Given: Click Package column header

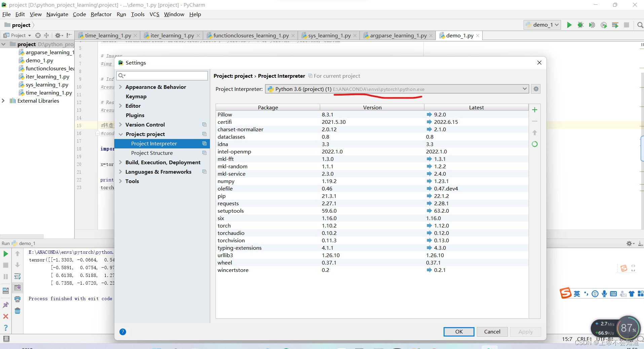Looking at the screenshot, I should [x=268, y=107].
